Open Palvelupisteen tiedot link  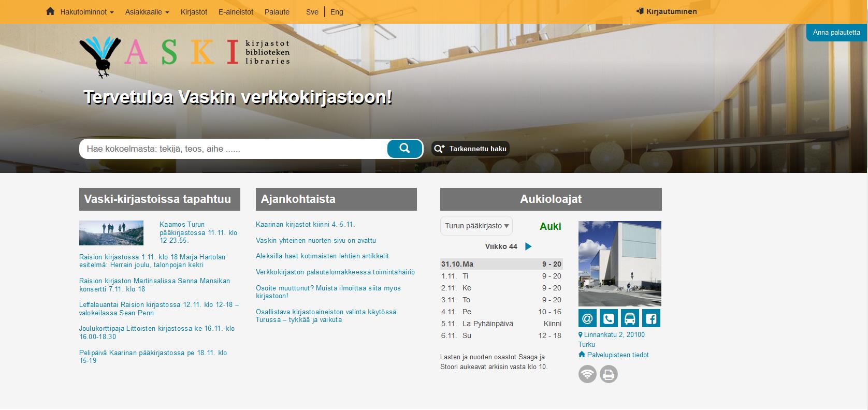pos(614,355)
